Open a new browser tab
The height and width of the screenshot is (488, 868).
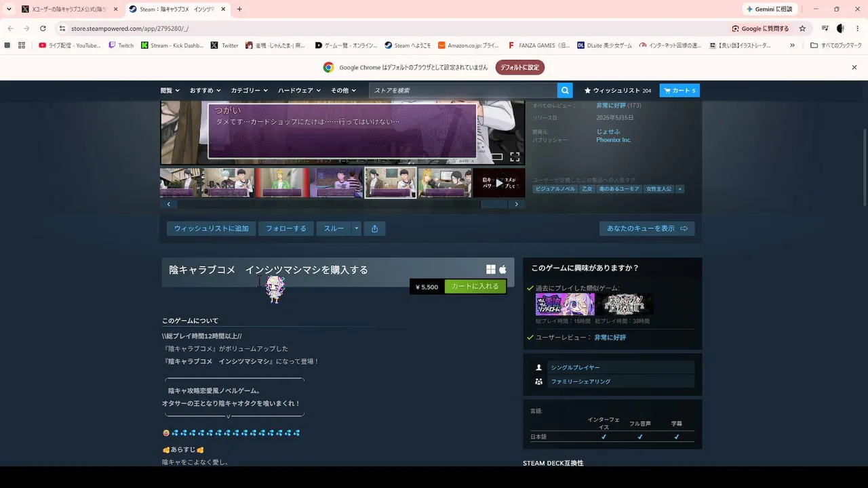239,9
